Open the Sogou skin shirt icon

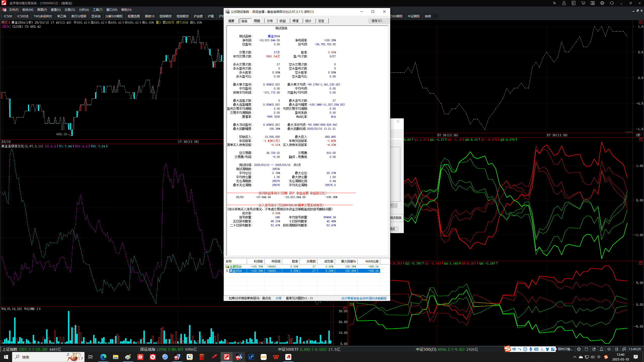pyautogui.click(x=547, y=349)
